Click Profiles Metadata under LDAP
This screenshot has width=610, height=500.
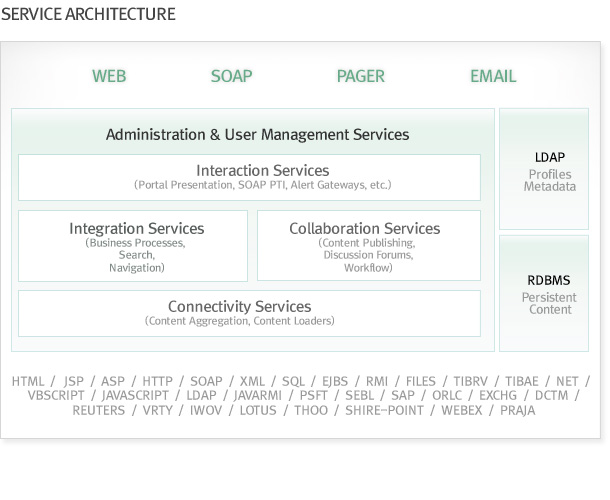[x=550, y=181]
